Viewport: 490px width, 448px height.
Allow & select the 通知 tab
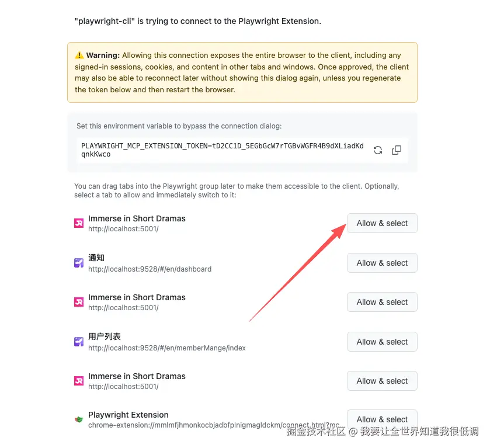[x=382, y=263]
